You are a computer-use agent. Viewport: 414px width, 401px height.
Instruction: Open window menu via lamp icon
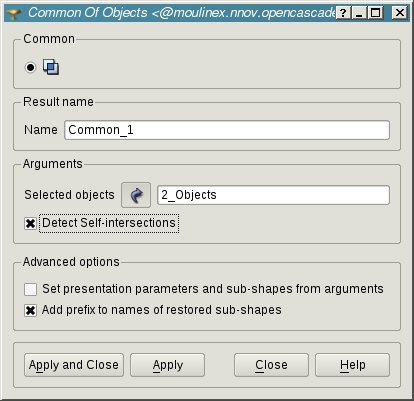(14, 13)
